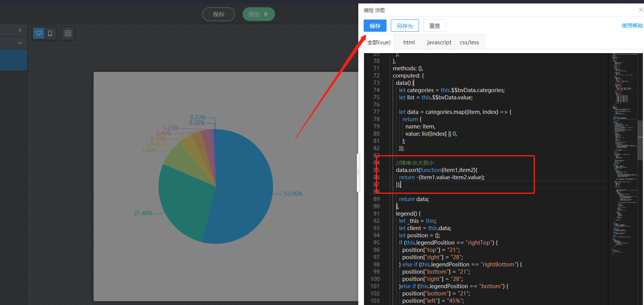Click the 0.32% pie label
Screen dimensions: 644x305
[x=197, y=123]
